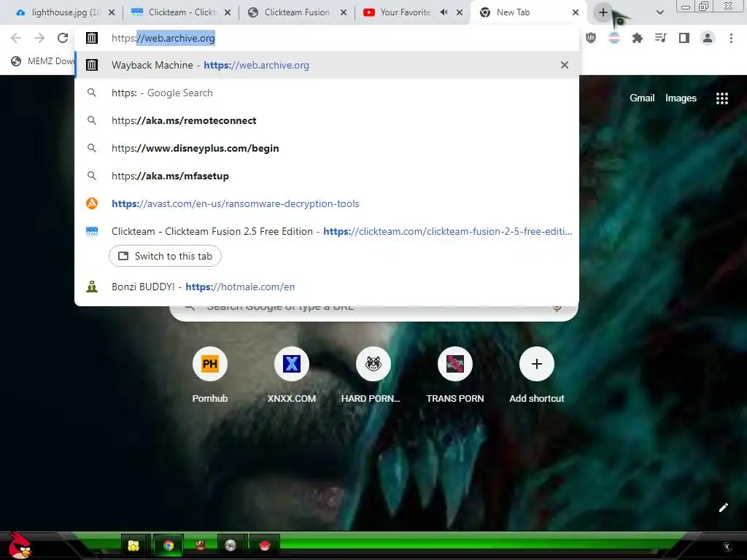Customize this page with pencil icon
The width and height of the screenshot is (747, 560).
pos(723,507)
